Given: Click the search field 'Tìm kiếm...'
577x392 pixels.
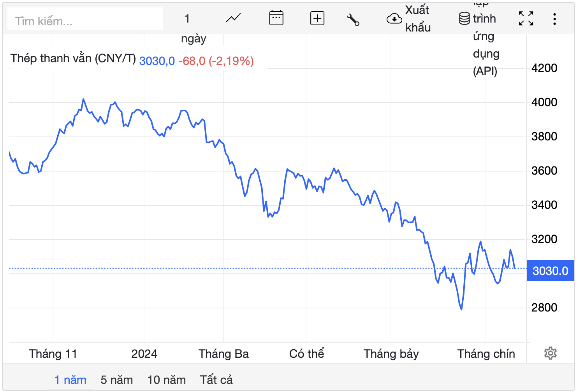Looking at the screenshot, I should coord(85,21).
